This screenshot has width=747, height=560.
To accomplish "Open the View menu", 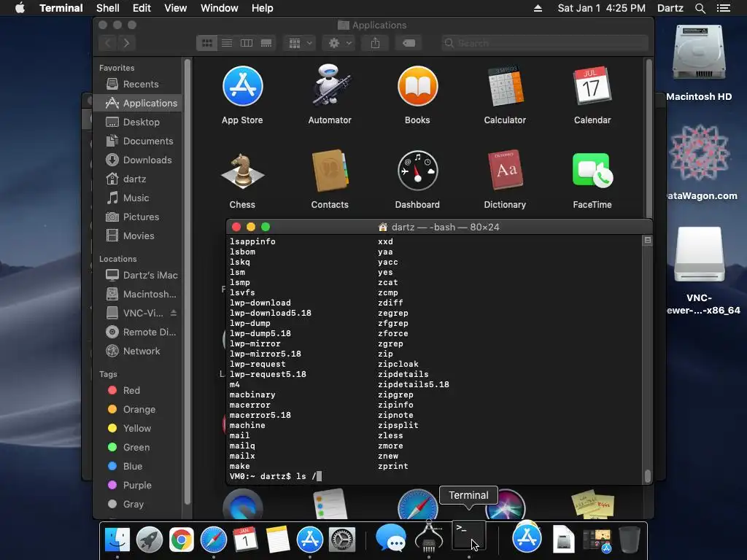I will pyautogui.click(x=175, y=8).
